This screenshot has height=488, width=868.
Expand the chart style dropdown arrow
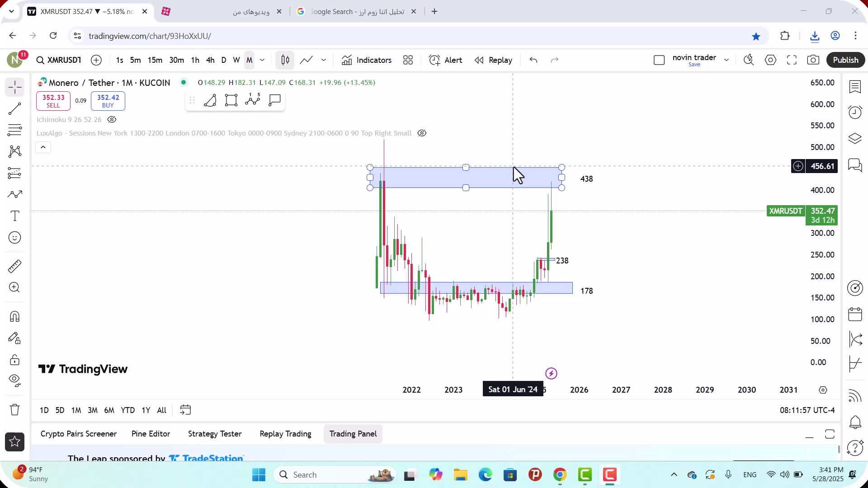coord(324,60)
